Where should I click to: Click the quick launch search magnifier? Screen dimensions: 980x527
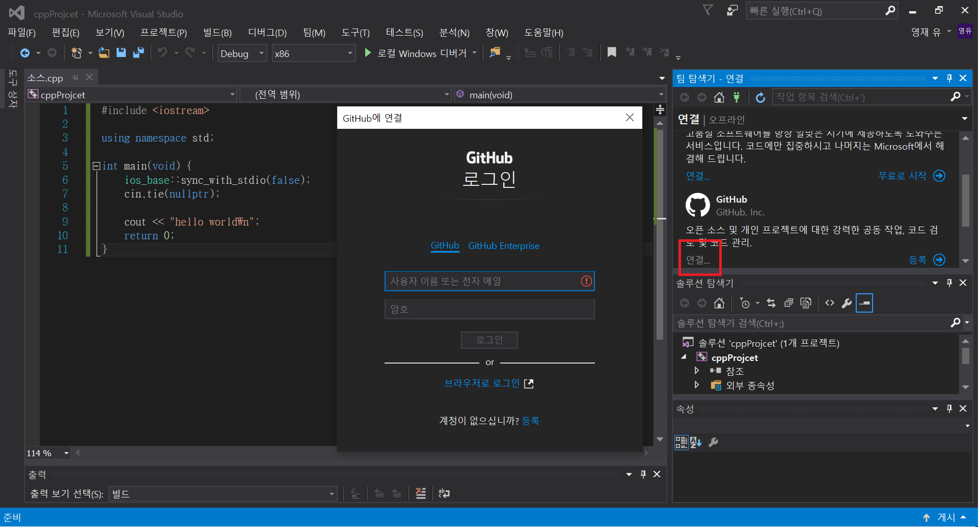point(890,11)
